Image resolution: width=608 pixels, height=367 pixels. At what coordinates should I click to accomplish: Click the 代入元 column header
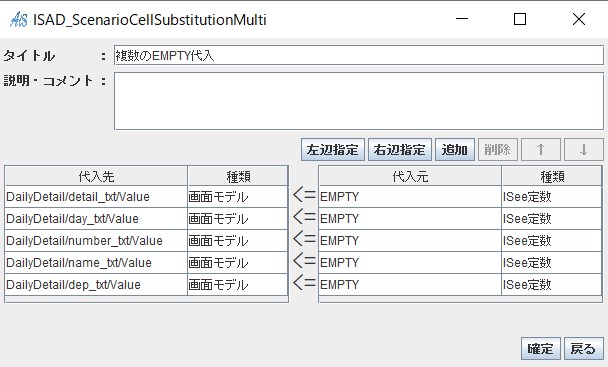pos(410,177)
